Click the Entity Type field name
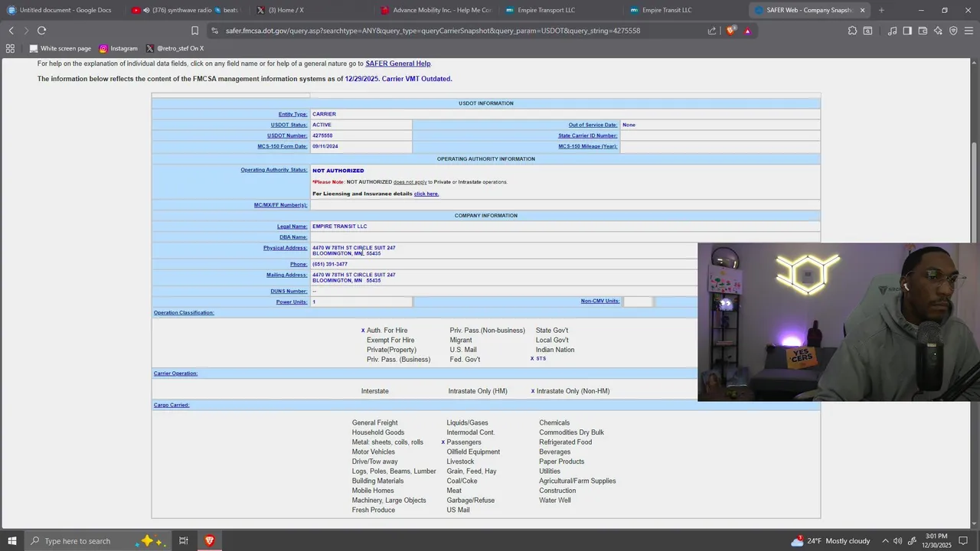Image resolution: width=980 pixels, height=551 pixels. tap(292, 114)
